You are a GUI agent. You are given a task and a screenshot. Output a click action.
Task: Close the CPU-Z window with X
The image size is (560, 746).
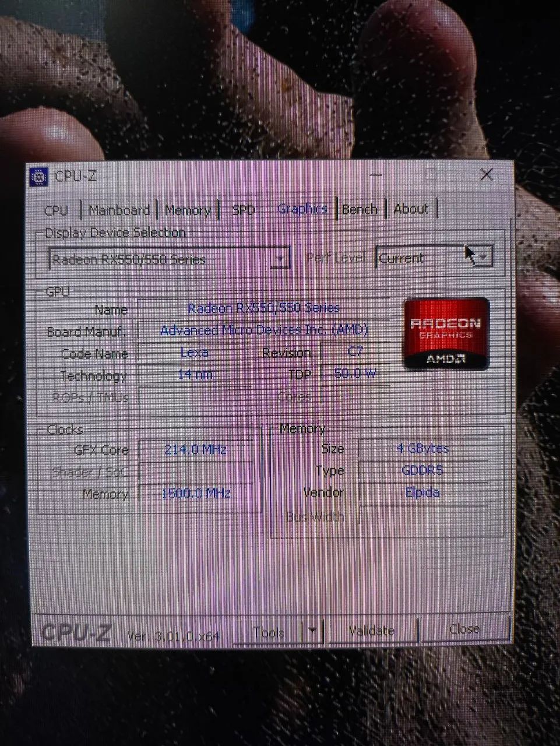coord(486,174)
